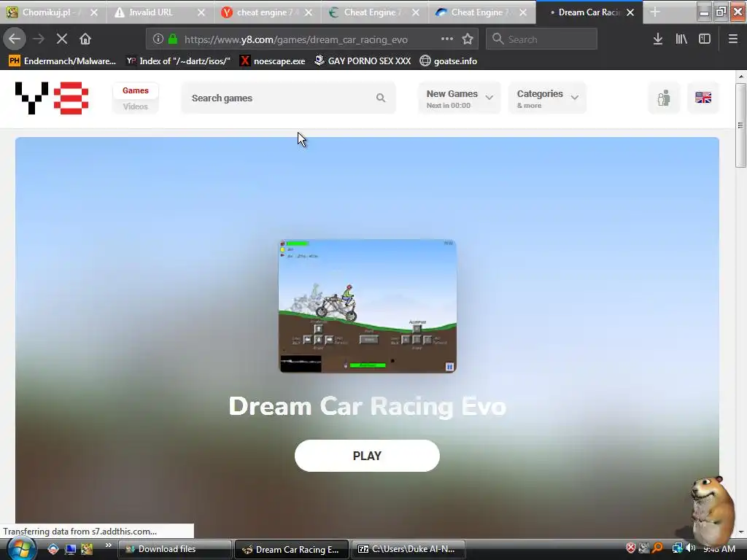
Task: Open the Firefox hamburger menu
Action: (733, 39)
